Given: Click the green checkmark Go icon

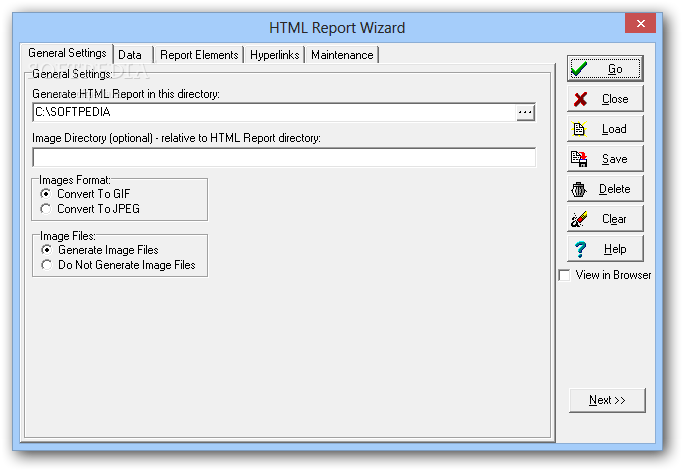Looking at the screenshot, I should [580, 69].
